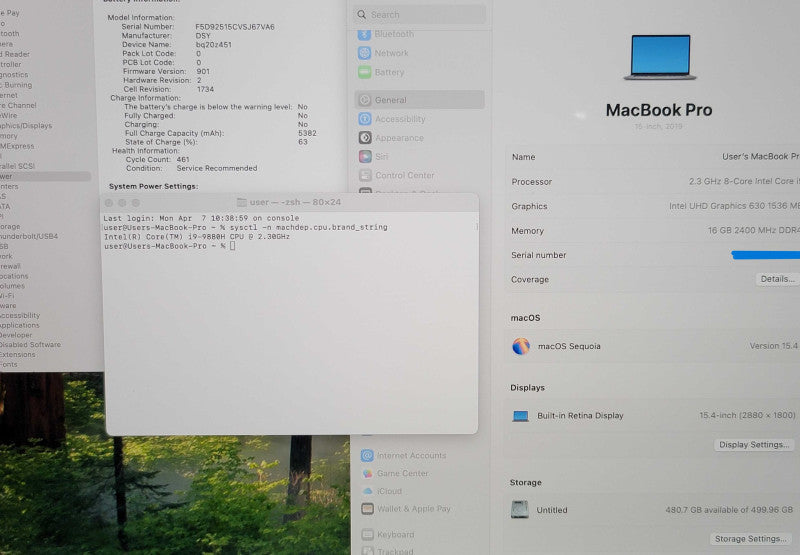Minimize the Terminal window
This screenshot has width=800, height=555.
click(x=122, y=203)
